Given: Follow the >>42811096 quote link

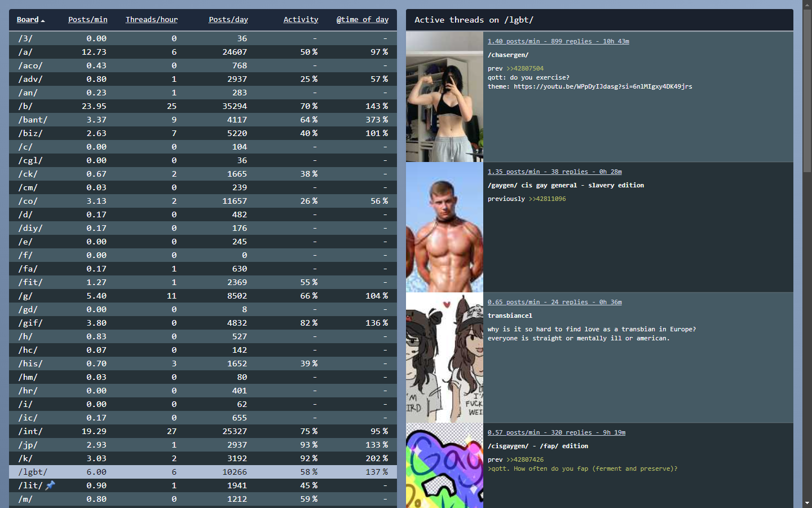Looking at the screenshot, I should (547, 199).
